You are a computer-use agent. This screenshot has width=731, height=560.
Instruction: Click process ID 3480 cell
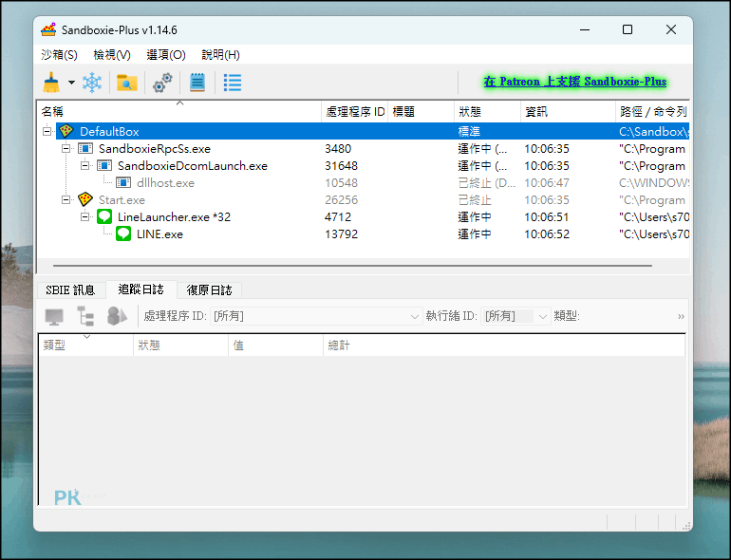coord(338,149)
